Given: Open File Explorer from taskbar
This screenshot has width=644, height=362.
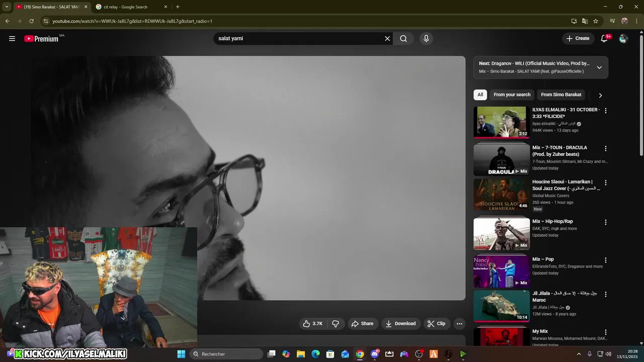Looking at the screenshot, I should click(x=301, y=354).
